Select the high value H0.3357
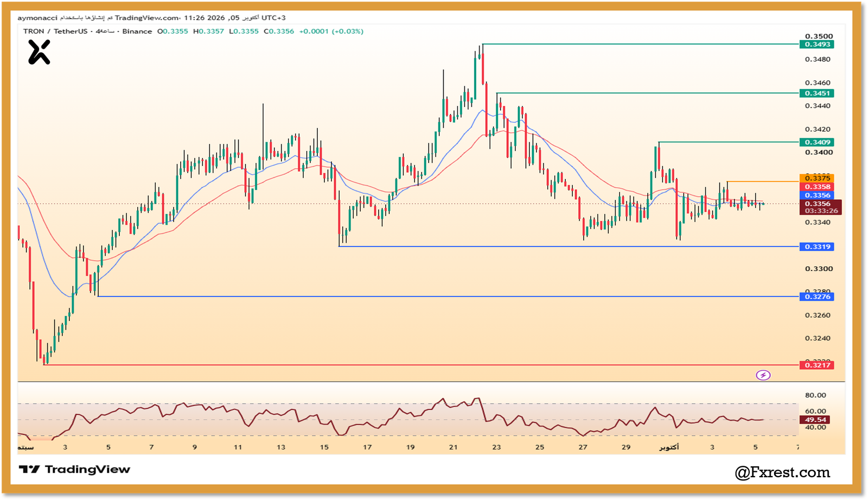 [208, 31]
